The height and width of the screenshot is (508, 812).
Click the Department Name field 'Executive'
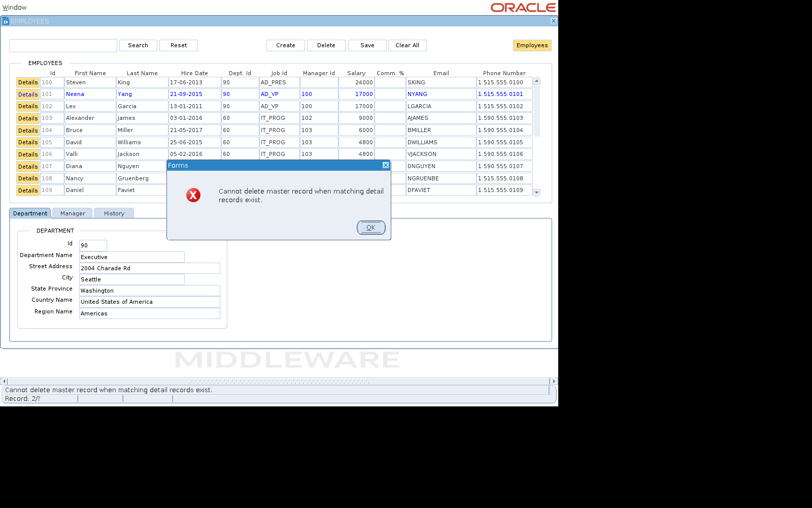pos(132,257)
